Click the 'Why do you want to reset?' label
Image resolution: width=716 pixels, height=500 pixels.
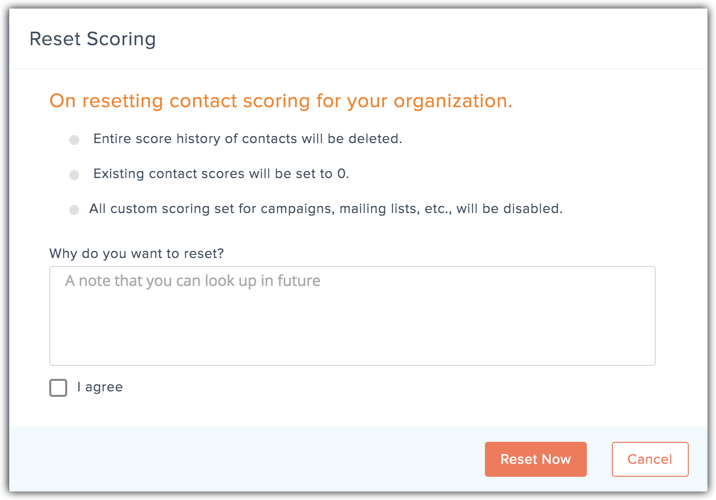tap(137, 253)
